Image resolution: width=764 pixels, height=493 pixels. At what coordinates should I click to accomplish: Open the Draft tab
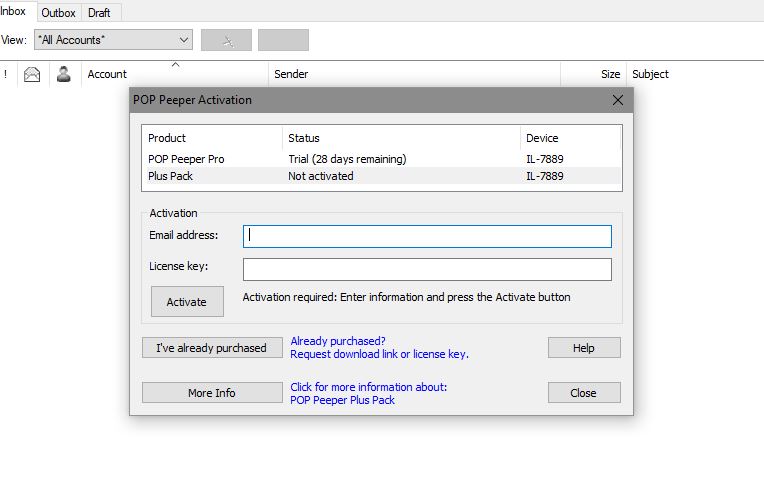[x=99, y=13]
